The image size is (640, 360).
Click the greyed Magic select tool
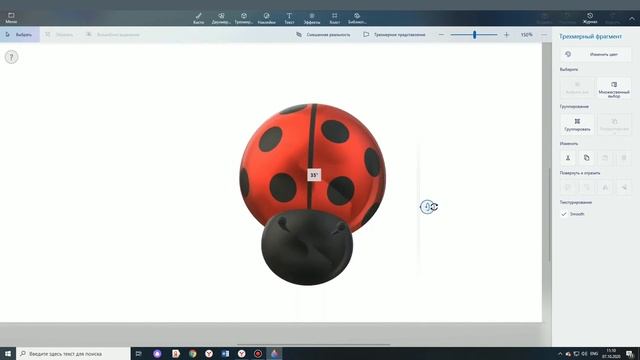pyautogui.click(x=113, y=35)
